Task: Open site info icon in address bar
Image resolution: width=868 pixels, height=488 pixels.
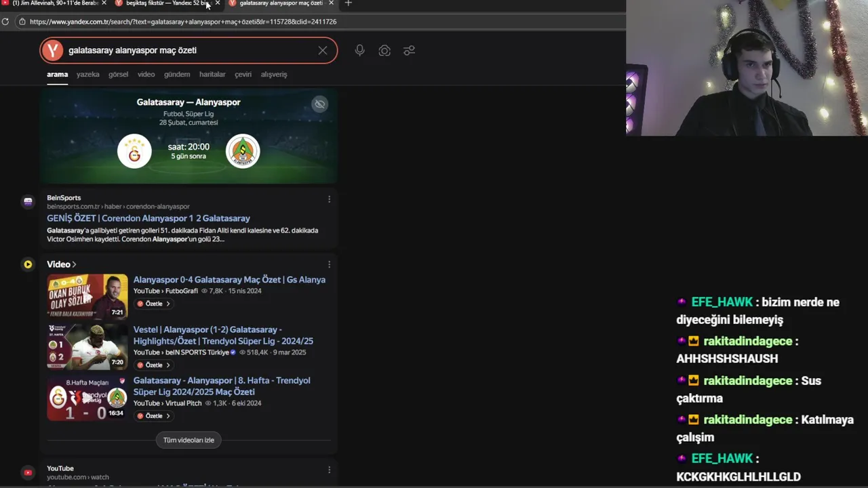Action: coord(22,22)
